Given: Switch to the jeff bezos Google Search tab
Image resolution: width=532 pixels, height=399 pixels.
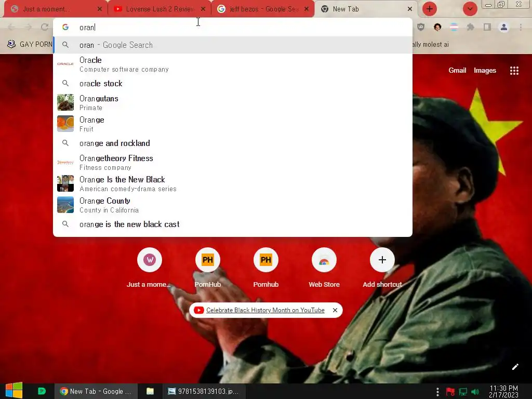Looking at the screenshot, I should 263,9.
